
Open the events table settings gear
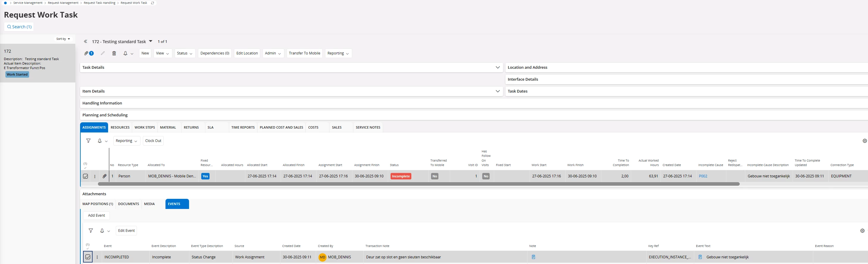862,231
